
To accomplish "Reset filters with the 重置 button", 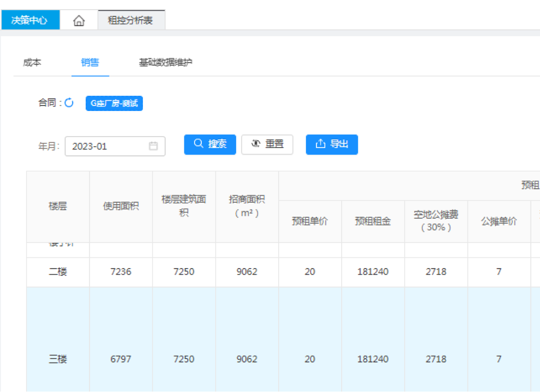I will [267, 144].
